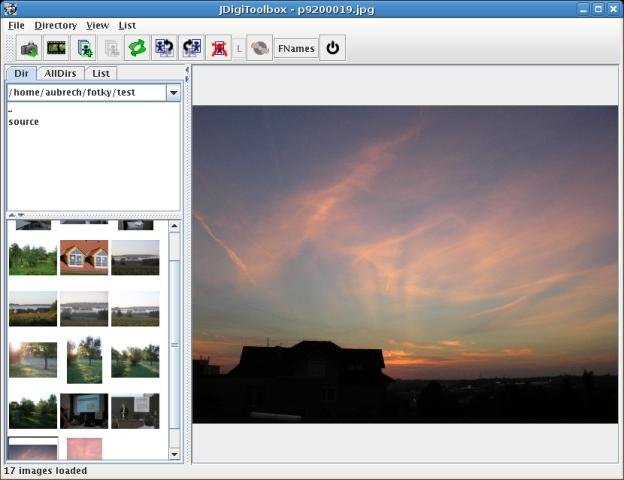Open the View menu
624x480 pixels.
pyautogui.click(x=97, y=25)
